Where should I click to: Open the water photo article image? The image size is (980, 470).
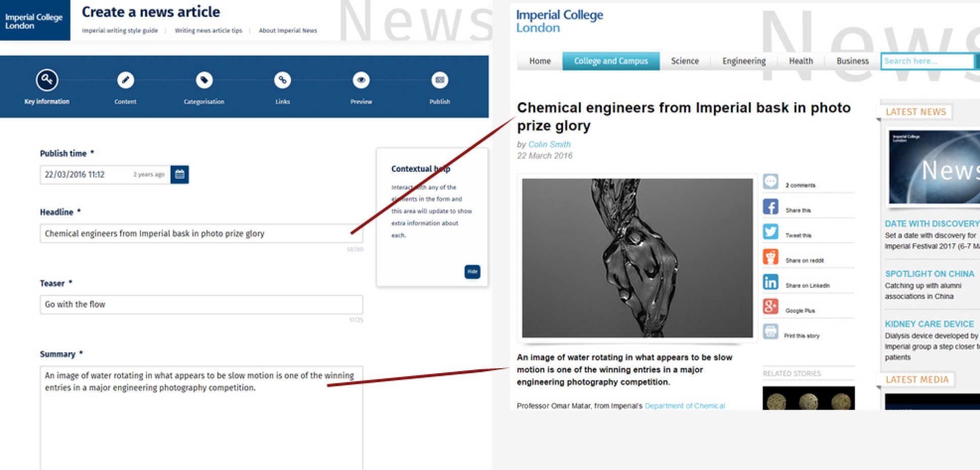637,258
